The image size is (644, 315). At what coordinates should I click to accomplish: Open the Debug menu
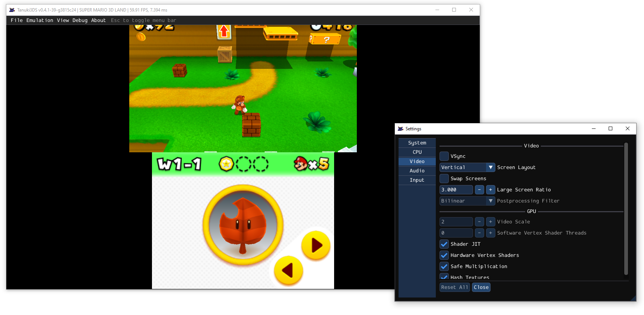click(x=80, y=20)
